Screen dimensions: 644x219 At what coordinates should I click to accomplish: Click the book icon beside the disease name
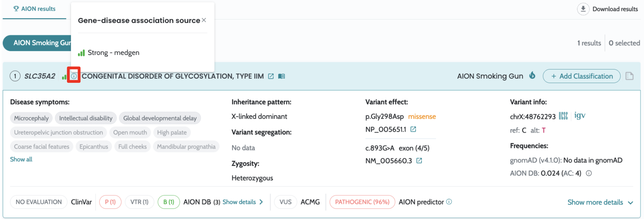coord(282,76)
